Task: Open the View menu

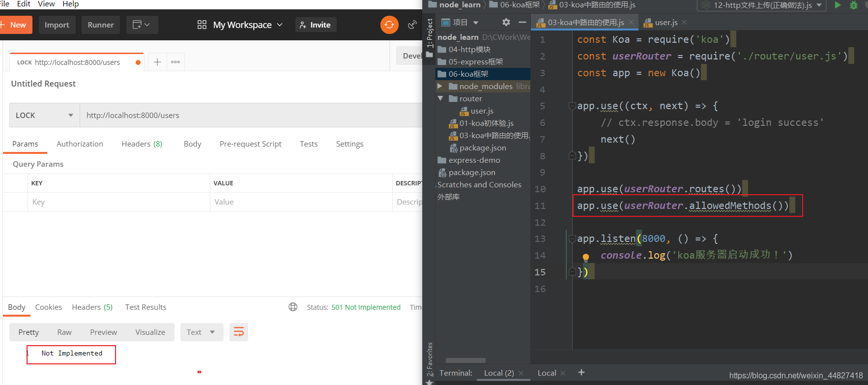Action: 46,4
